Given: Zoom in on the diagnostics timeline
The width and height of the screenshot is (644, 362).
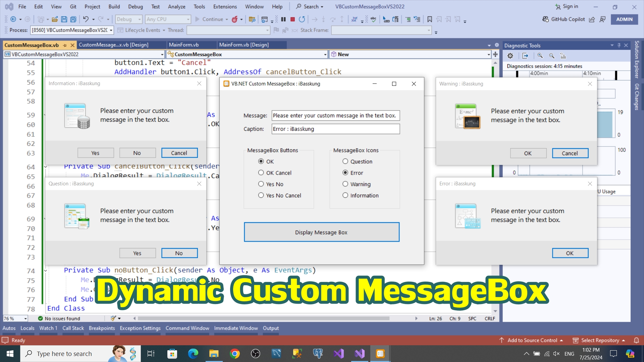Looking at the screenshot, I should (x=540, y=56).
